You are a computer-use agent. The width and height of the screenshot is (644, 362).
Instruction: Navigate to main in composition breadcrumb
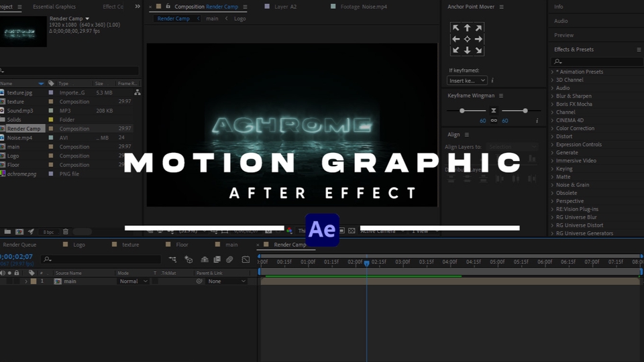click(x=212, y=19)
